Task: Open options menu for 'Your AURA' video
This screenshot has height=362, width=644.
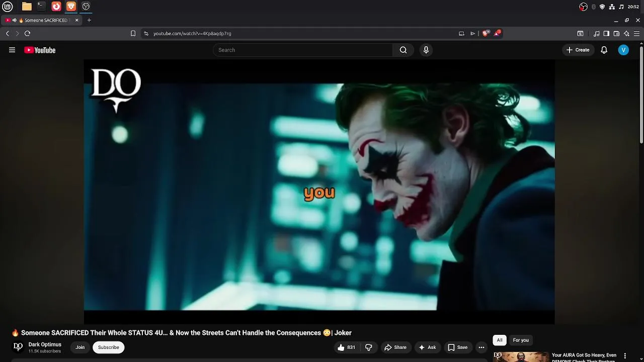Action: [625, 356]
